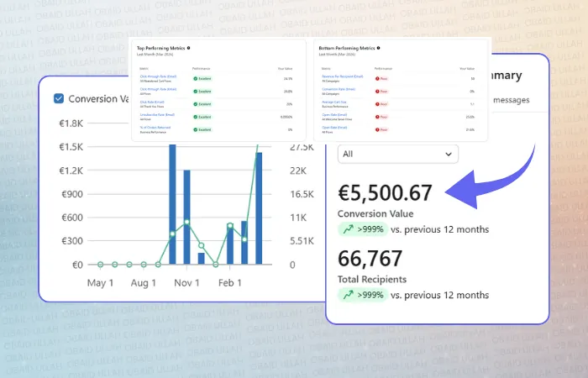588x378 pixels.
Task: Toggle the Conversion Value checkbox
Action: tap(59, 98)
